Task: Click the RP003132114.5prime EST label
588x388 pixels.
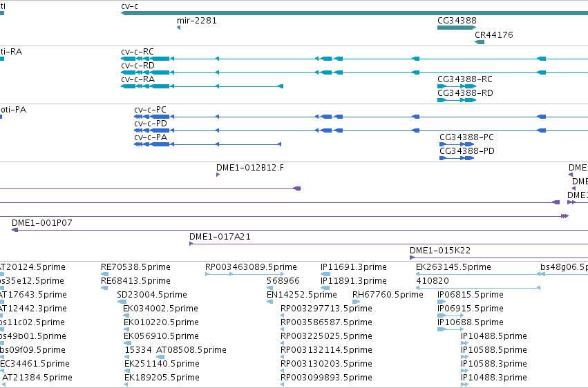Action: (326, 350)
